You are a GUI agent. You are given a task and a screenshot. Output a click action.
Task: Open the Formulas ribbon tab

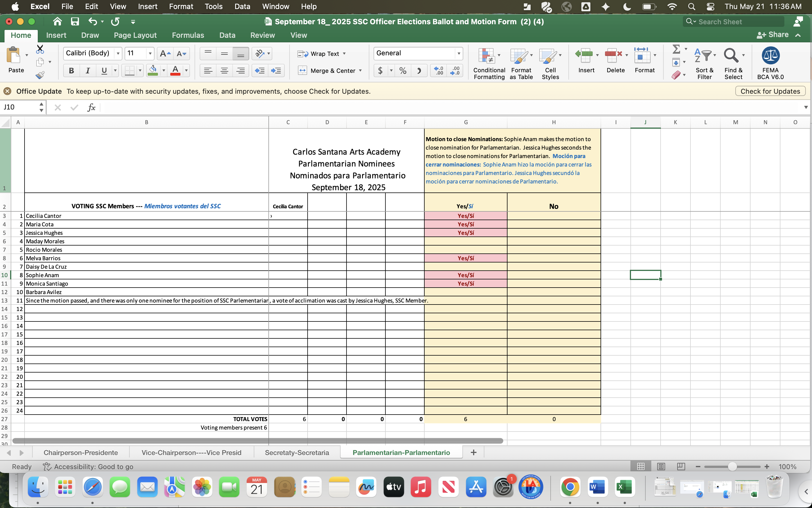tap(188, 35)
